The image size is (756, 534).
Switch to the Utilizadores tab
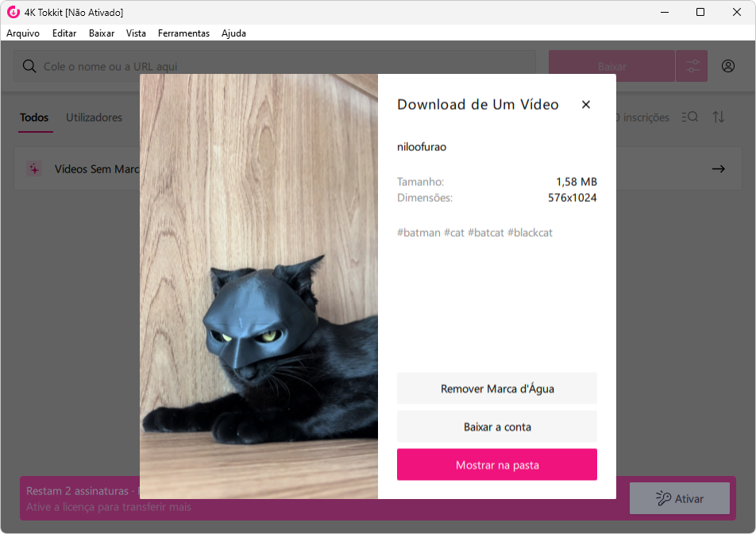[x=94, y=118]
